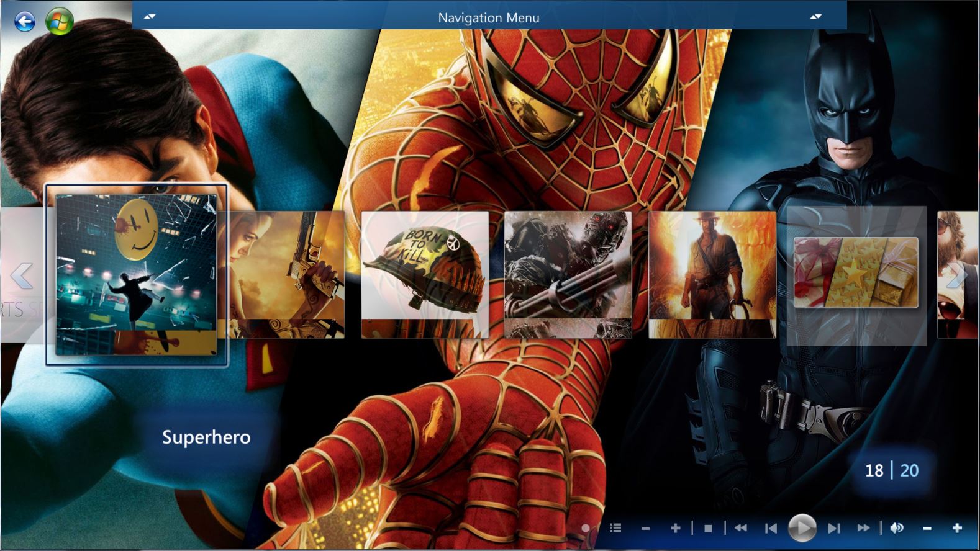The height and width of the screenshot is (551, 980).
Task: Click the Superhero category label
Action: click(206, 437)
